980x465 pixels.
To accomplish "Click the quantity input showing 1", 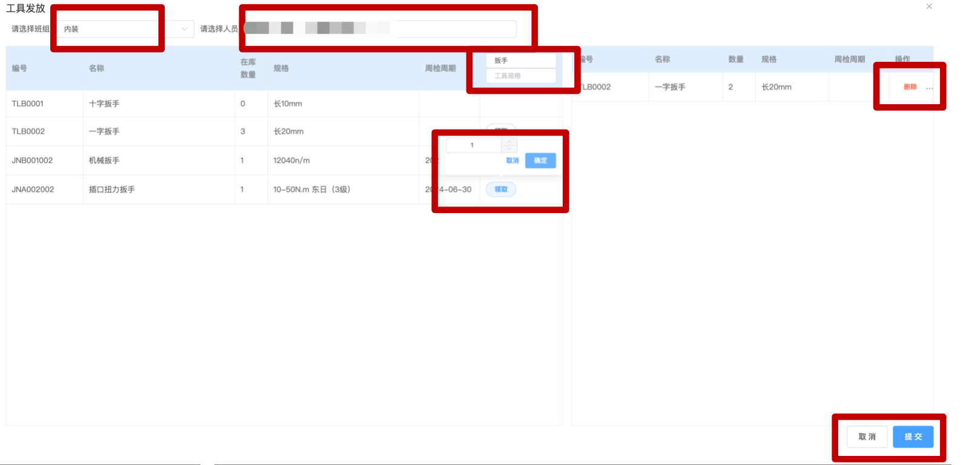I will click(474, 145).
